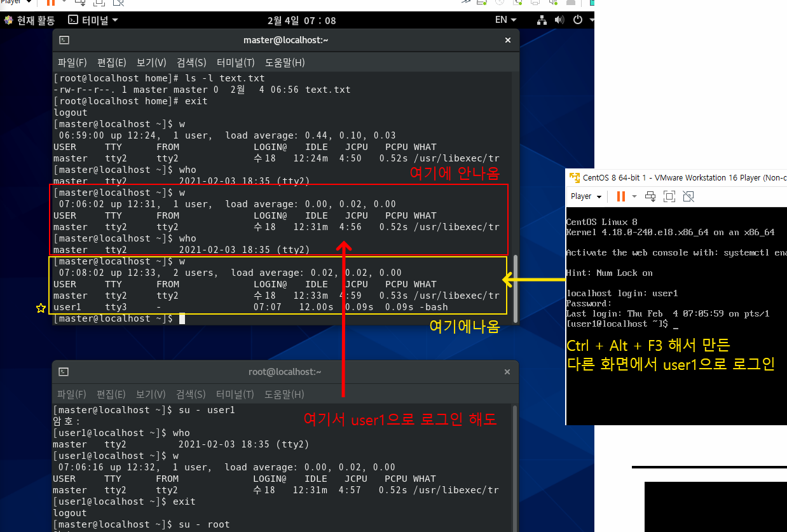
Task: Click the scrollbar of the master@localhost terminal
Action: tap(516, 289)
